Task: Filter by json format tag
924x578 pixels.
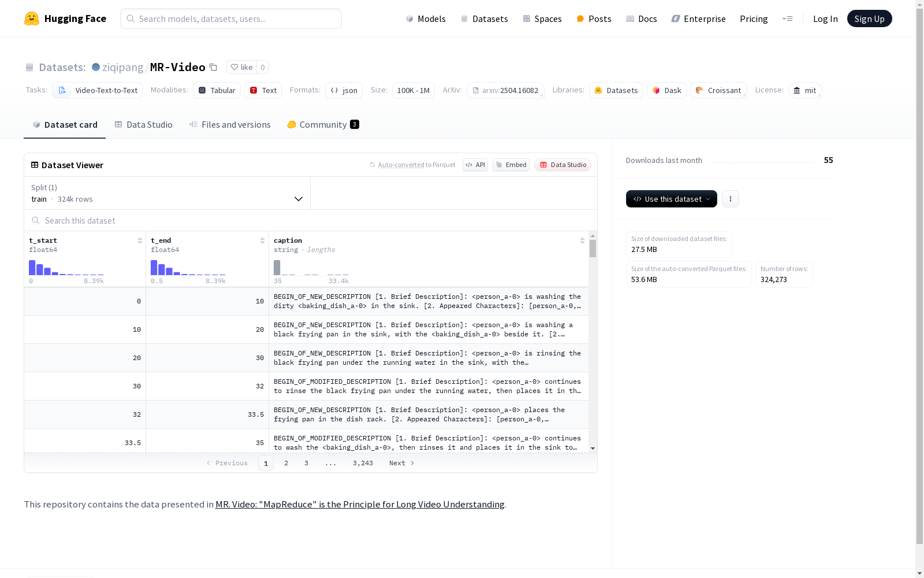Action: click(344, 90)
